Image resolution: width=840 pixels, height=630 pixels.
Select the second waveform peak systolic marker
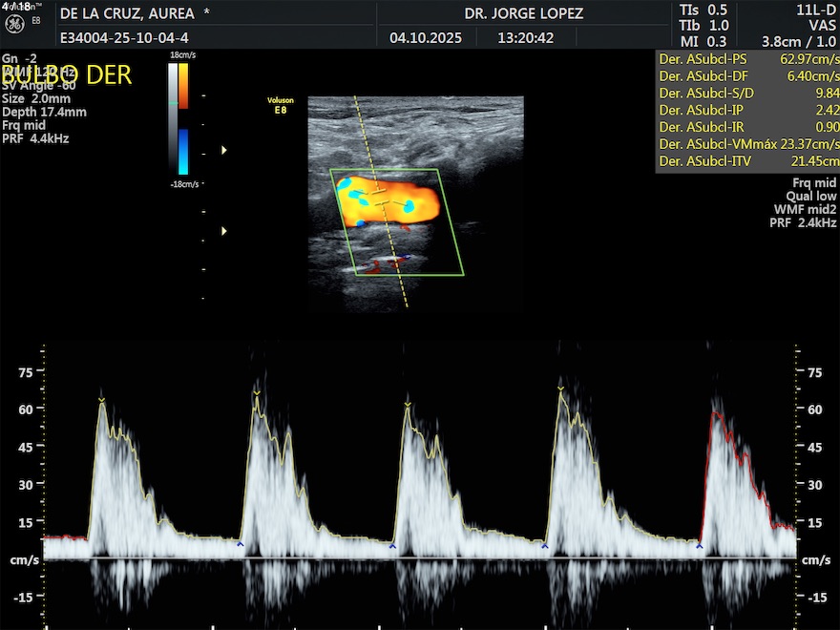pos(257,391)
